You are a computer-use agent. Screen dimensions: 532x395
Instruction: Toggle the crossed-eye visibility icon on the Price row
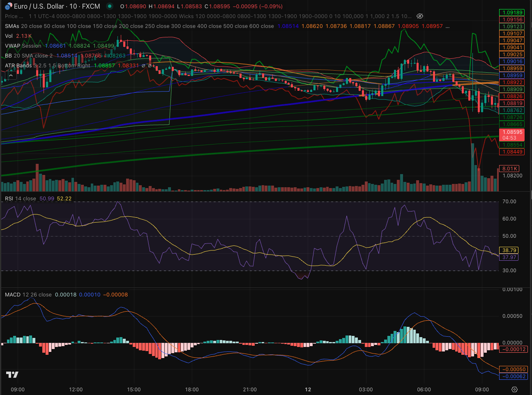click(x=419, y=16)
